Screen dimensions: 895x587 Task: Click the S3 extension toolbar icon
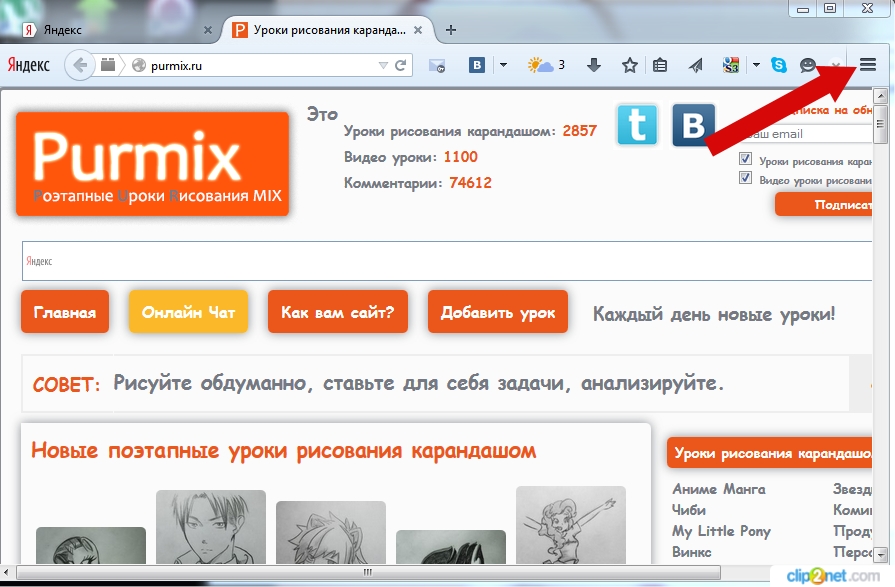coord(731,65)
